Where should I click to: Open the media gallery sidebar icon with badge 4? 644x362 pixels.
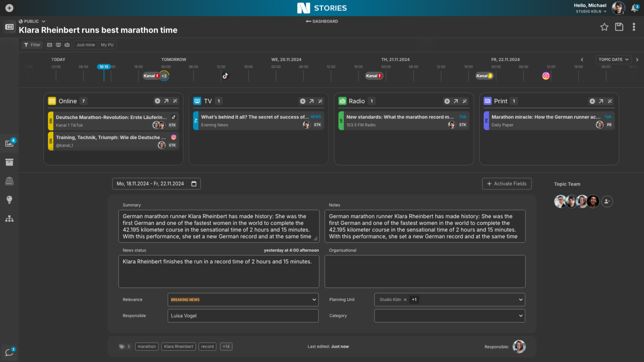(9, 143)
